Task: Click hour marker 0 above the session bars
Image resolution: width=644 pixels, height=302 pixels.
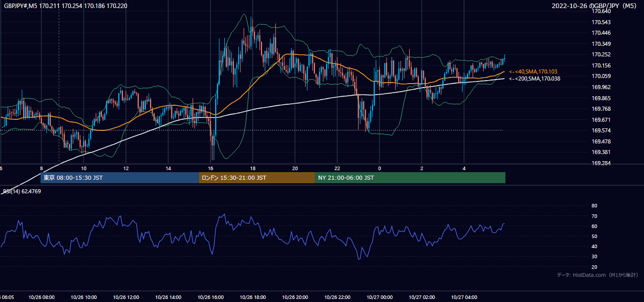Action: 379,168
